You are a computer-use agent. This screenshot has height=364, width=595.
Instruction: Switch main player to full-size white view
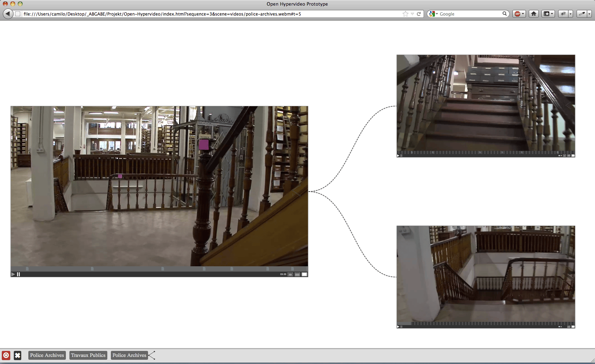click(x=304, y=274)
